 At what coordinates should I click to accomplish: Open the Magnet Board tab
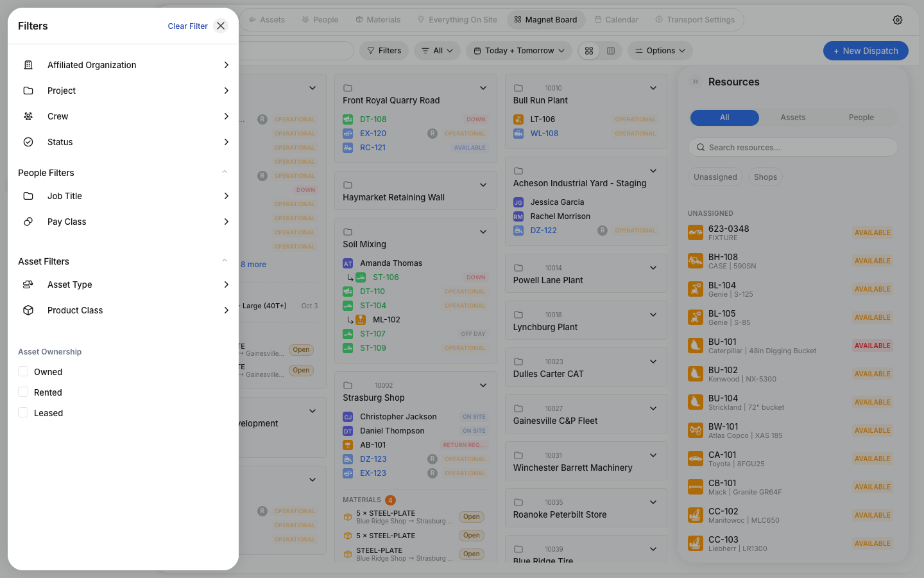point(546,20)
